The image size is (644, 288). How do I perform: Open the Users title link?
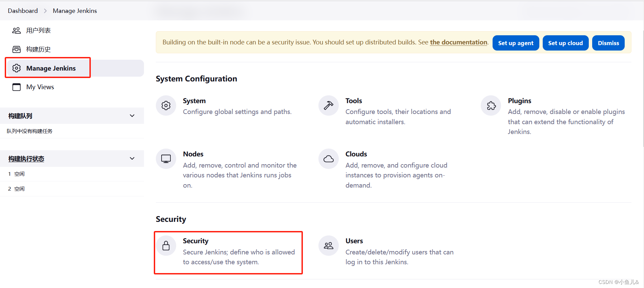pos(354,241)
